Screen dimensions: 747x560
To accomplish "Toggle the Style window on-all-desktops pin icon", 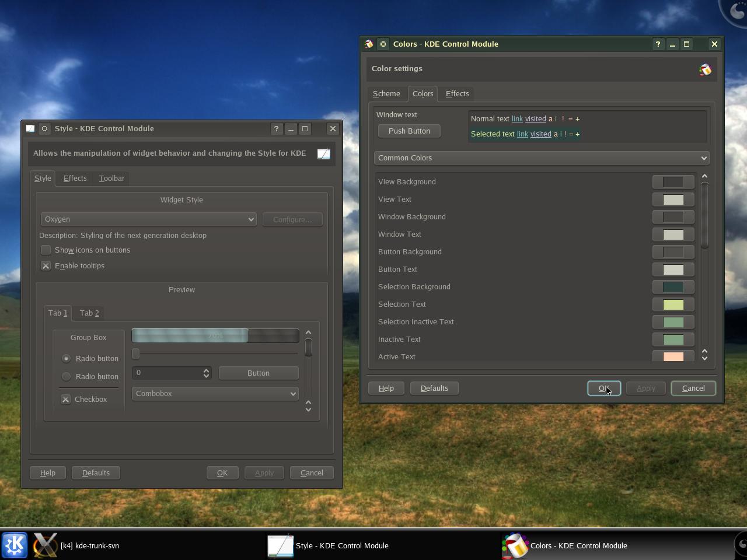I will [44, 128].
